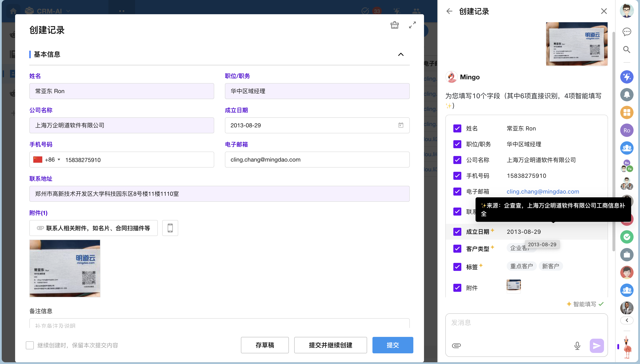Uncheck the 姓名 field checkbox in Mingo panel

click(457, 128)
